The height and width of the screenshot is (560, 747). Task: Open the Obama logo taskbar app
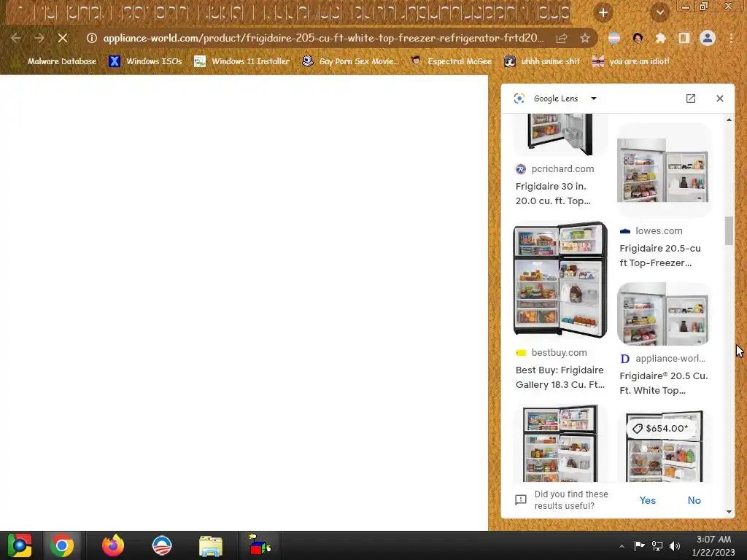[161, 545]
